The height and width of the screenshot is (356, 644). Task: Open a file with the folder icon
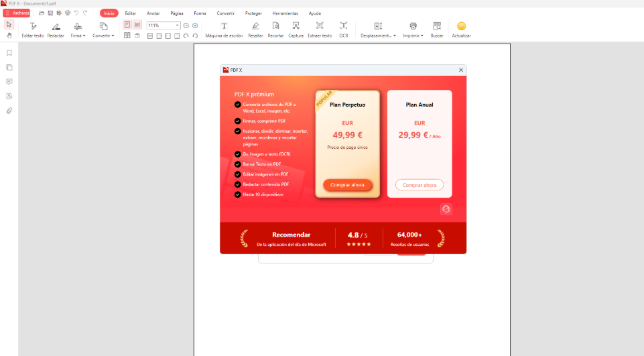[x=42, y=13]
